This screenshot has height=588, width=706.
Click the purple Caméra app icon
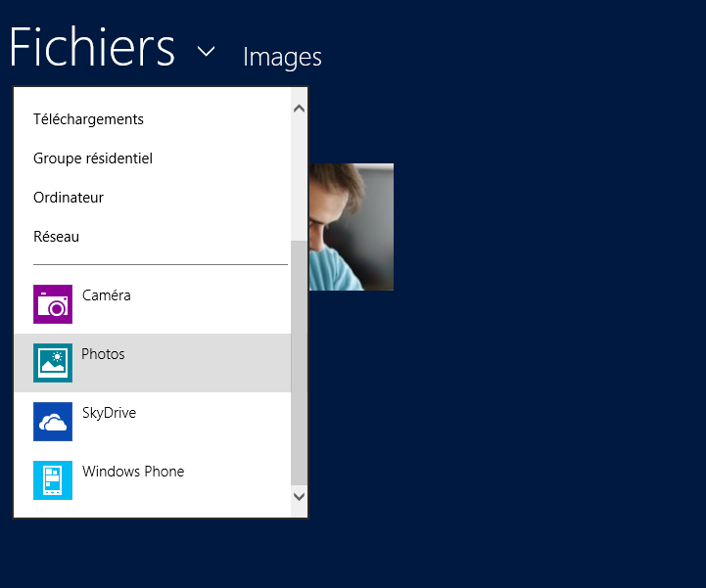click(53, 304)
